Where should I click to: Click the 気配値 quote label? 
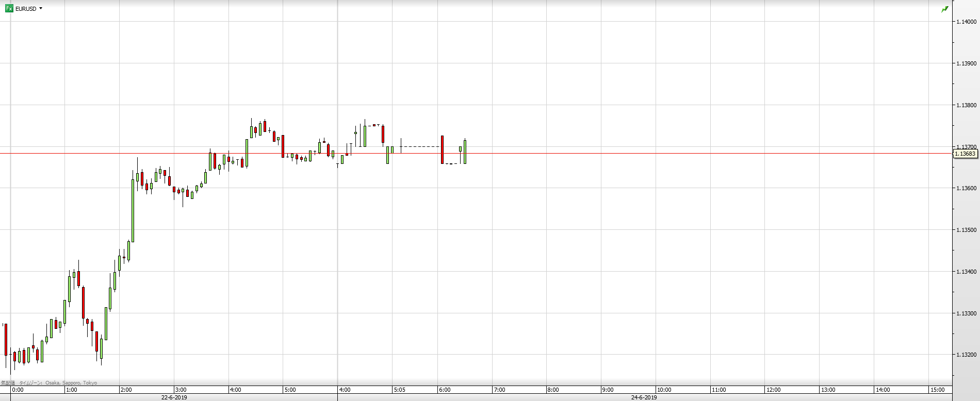tap(7, 383)
